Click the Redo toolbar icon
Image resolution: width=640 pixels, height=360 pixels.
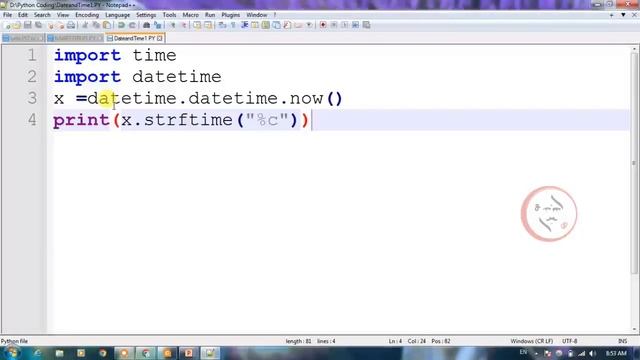(x=132, y=25)
